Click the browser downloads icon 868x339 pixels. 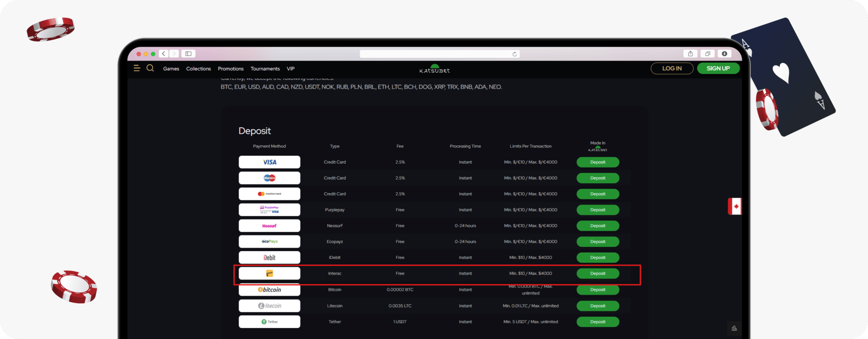[724, 54]
